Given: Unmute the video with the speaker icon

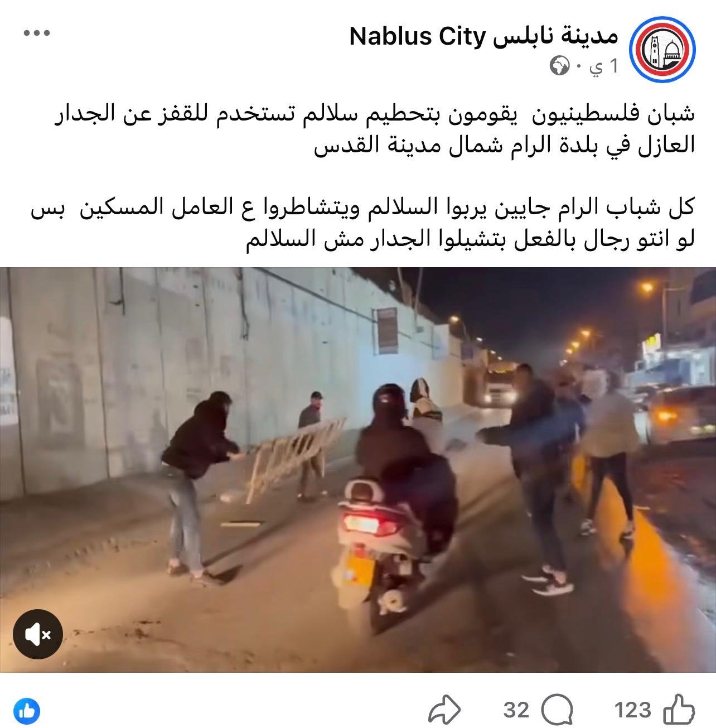Looking at the screenshot, I should click(x=38, y=634).
